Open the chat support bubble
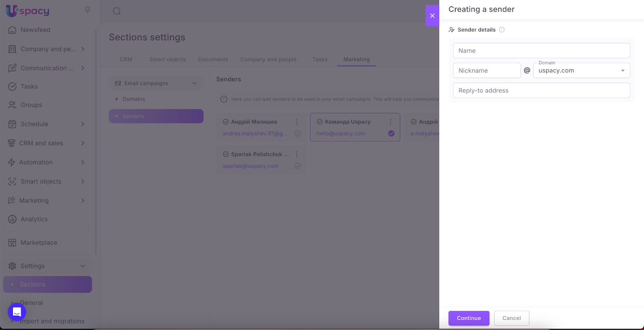644x330 pixels. pos(17,312)
